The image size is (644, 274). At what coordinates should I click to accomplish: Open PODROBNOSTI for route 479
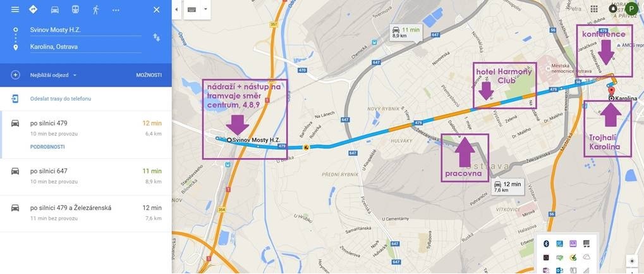tap(47, 147)
